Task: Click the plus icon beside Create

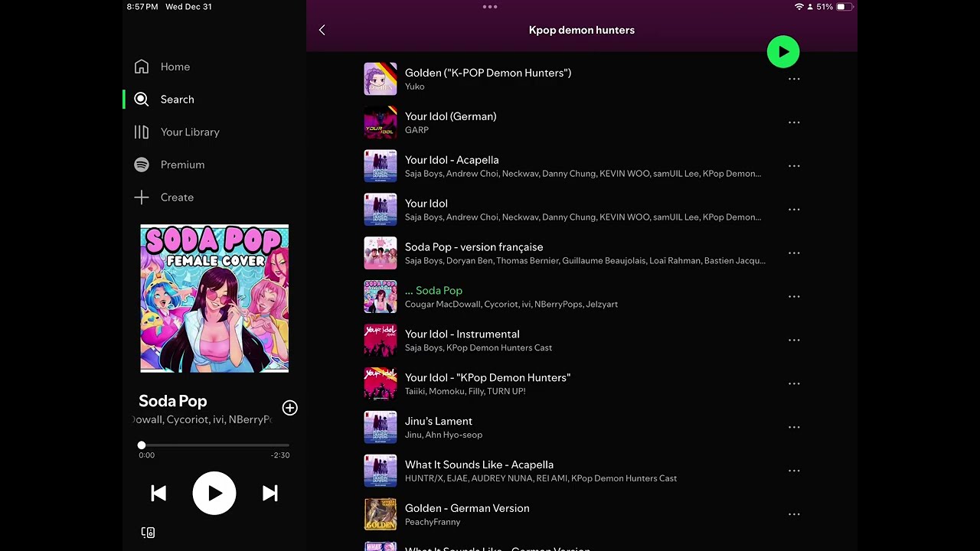Action: click(x=142, y=197)
